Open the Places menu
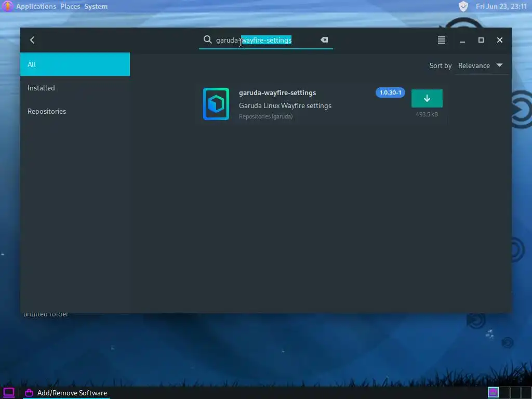Image resolution: width=532 pixels, height=399 pixels. [x=70, y=6]
